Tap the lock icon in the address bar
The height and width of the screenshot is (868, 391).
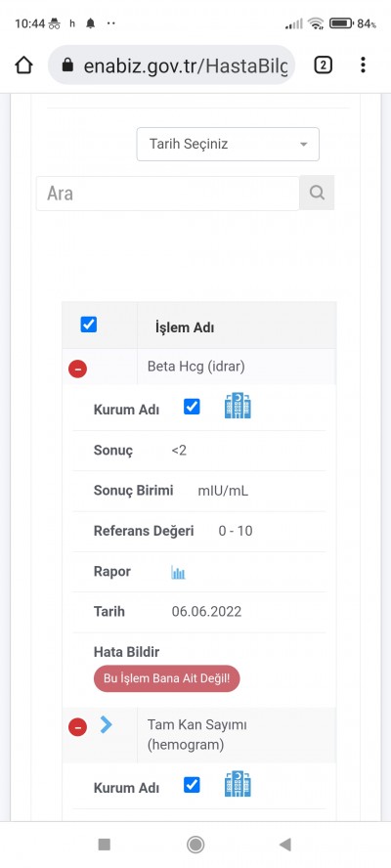[x=67, y=65]
